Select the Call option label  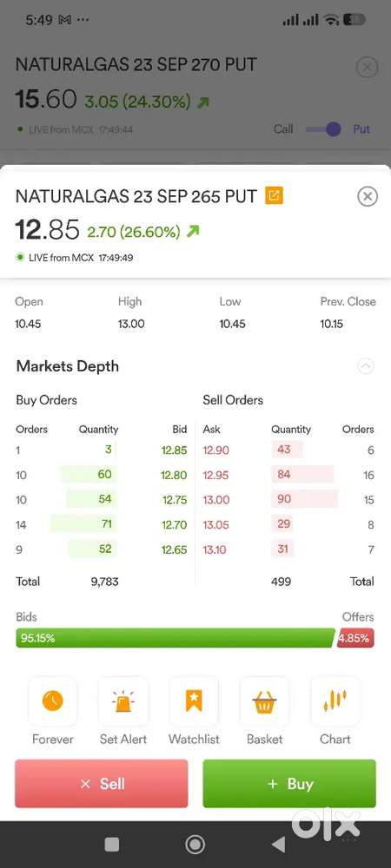click(283, 129)
